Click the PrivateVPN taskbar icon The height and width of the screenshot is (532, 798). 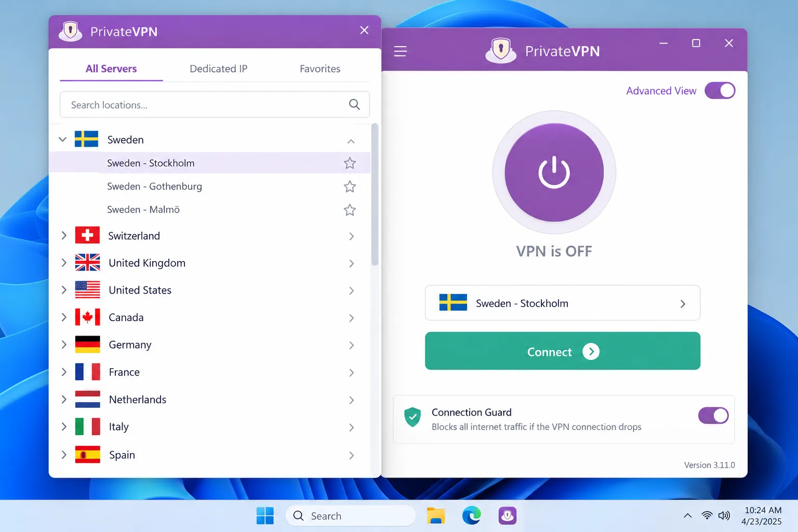coord(507,515)
